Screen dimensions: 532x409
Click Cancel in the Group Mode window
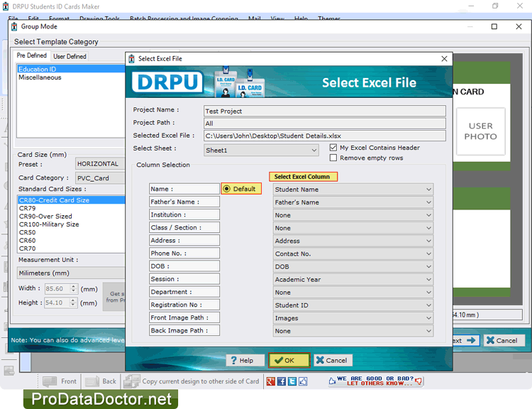[x=504, y=340]
